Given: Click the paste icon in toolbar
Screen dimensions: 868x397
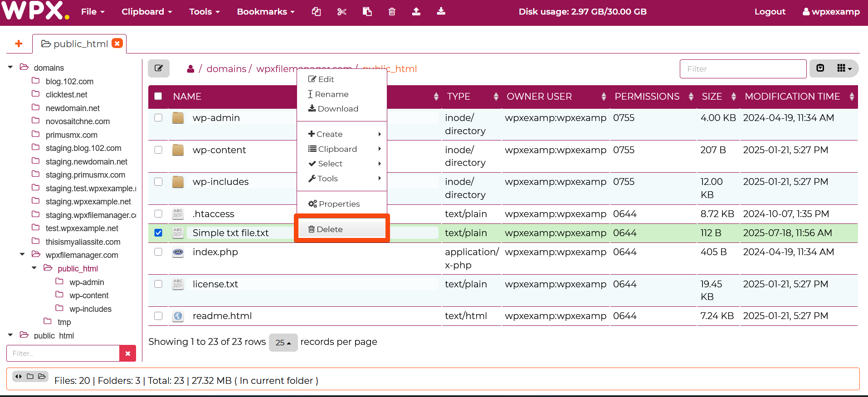Looking at the screenshot, I should pos(367,12).
